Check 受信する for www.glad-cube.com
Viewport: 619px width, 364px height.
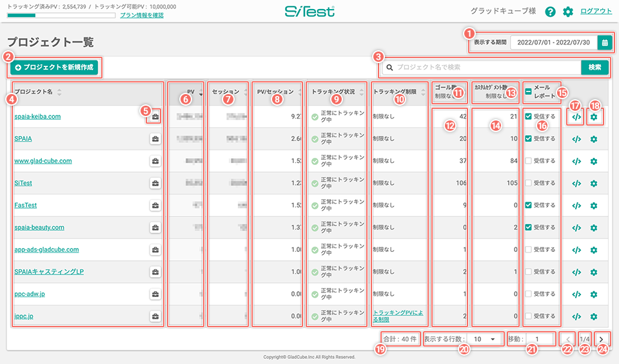pyautogui.click(x=528, y=160)
